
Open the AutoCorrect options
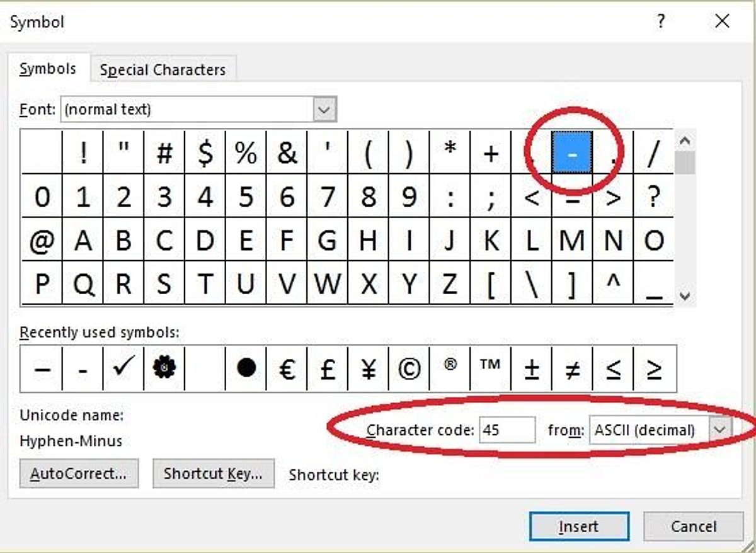[x=79, y=474]
